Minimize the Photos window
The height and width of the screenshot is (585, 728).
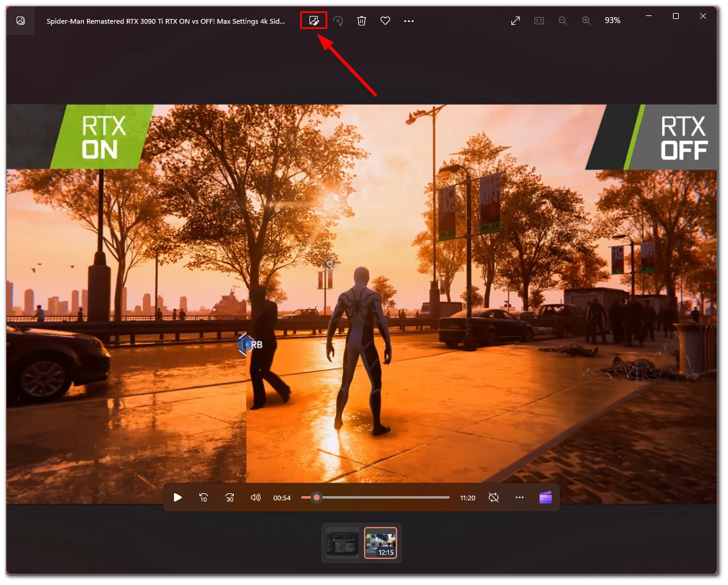pyautogui.click(x=649, y=16)
